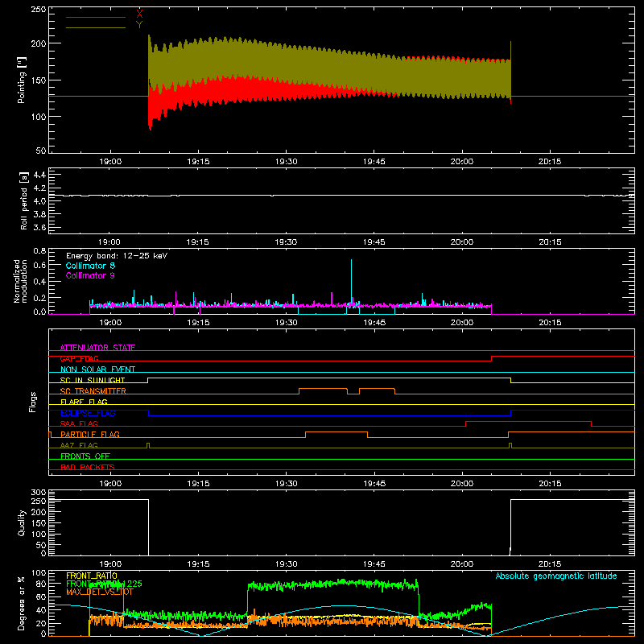The image size is (644, 644).
Task: Select the SAA_FLAG label
Action: pos(79,423)
